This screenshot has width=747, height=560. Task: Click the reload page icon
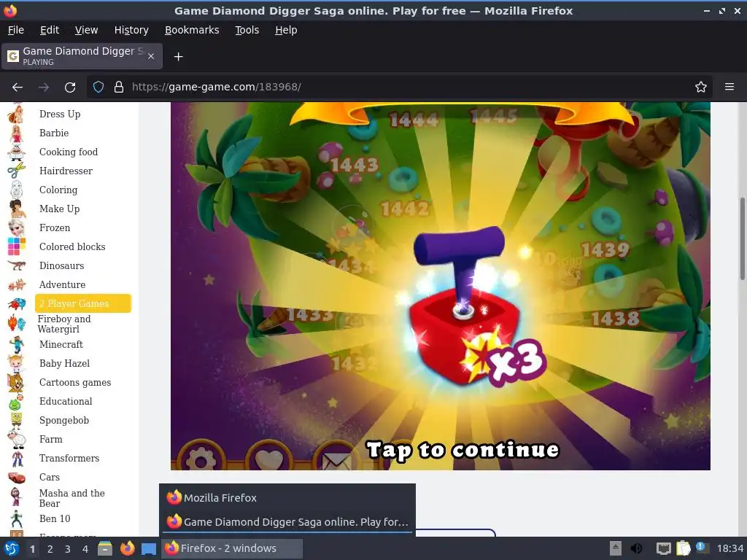70,87
